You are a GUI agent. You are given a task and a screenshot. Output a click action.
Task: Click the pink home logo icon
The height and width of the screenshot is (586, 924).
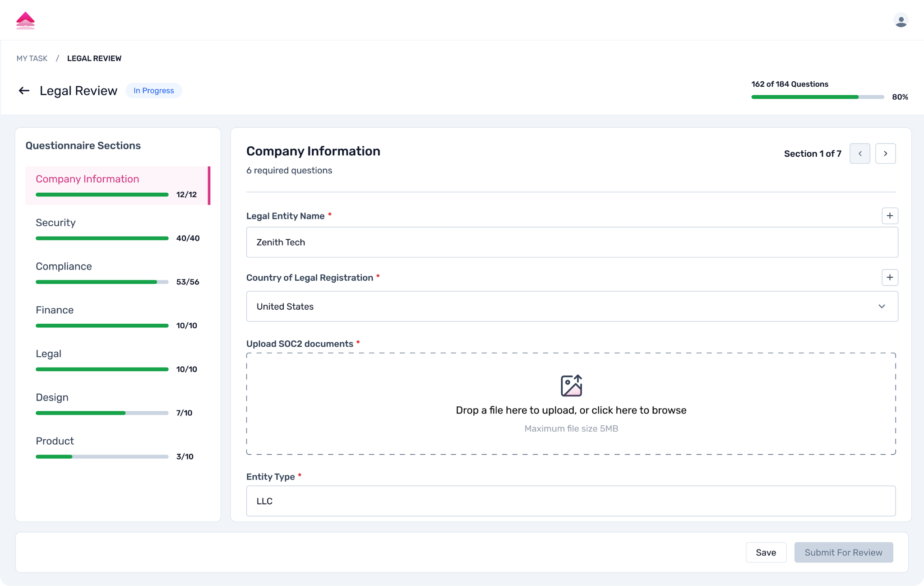pos(25,21)
